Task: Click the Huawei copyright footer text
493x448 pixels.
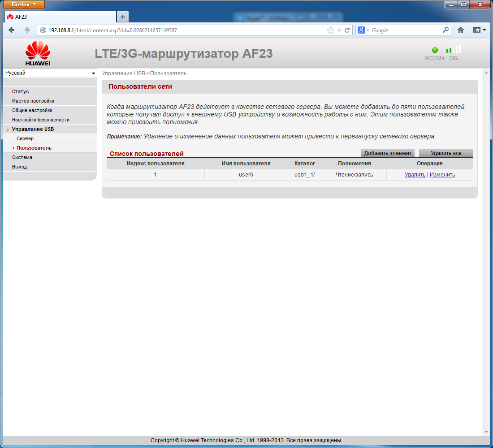Action: 246,440
